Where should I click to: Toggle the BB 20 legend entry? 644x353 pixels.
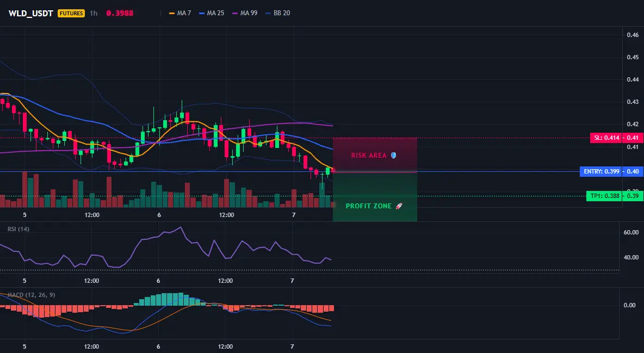277,13
